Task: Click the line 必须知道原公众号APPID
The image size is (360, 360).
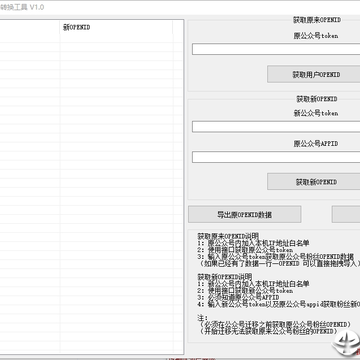Action: click(x=238, y=297)
